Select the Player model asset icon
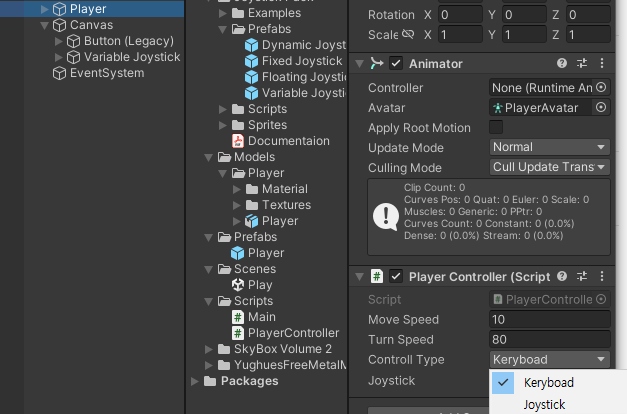Viewport: 627px width, 414px height. [251, 221]
